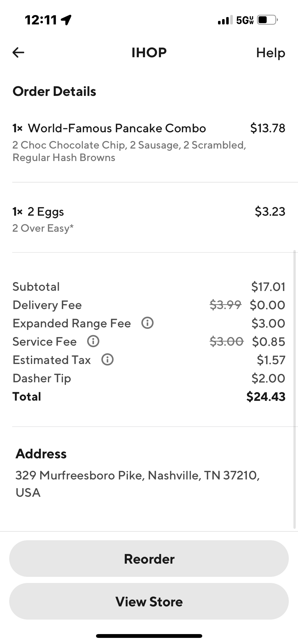Image resolution: width=298 pixels, height=644 pixels.
Task: Tap the Service Fee info icon
Action: click(x=93, y=341)
